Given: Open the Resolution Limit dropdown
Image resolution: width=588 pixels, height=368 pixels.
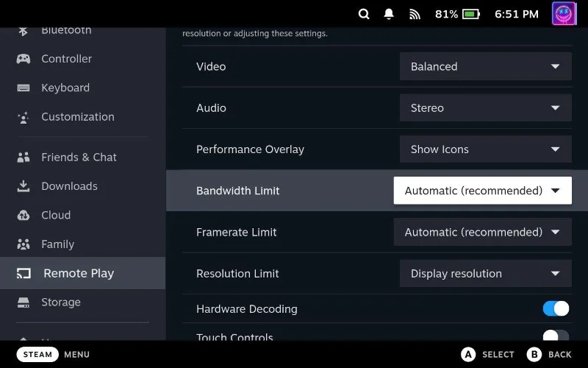Looking at the screenshot, I should [485, 274].
